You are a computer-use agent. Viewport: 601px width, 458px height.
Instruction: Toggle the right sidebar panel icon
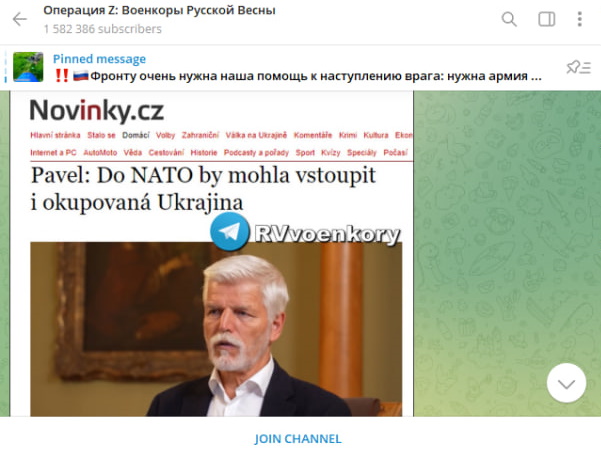click(547, 19)
